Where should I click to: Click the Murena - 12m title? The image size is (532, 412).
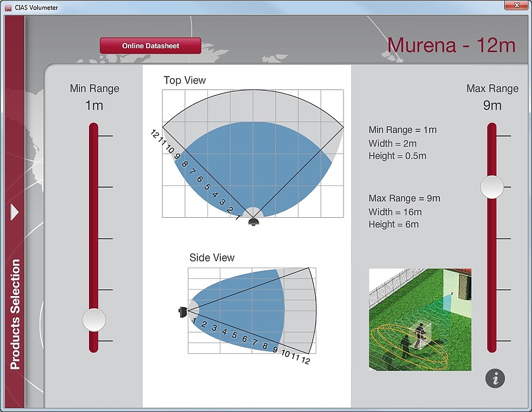tap(451, 45)
